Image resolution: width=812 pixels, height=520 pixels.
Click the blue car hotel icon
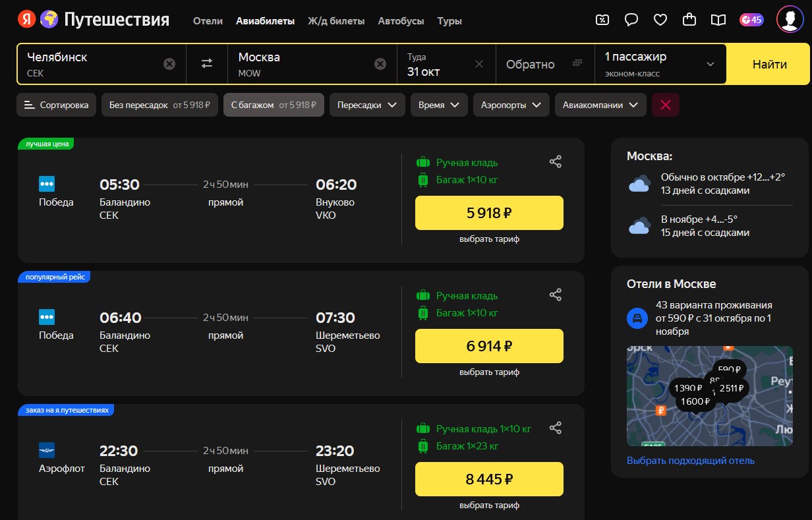click(x=637, y=318)
